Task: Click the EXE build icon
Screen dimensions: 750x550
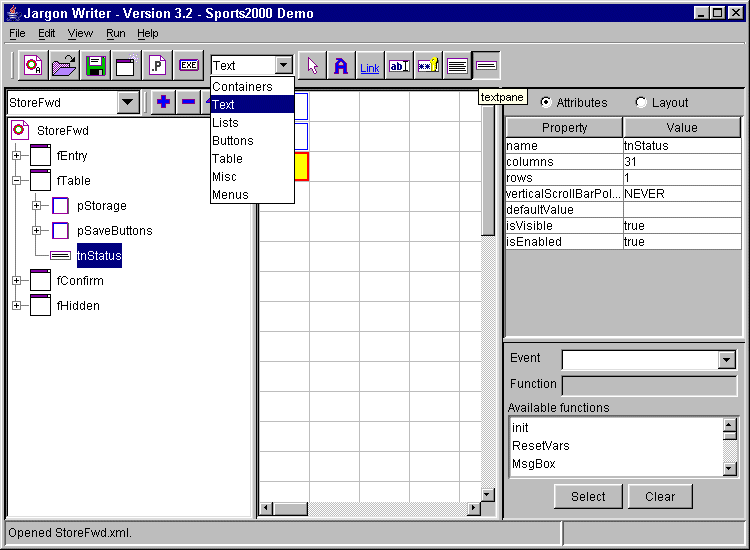Action: point(188,66)
